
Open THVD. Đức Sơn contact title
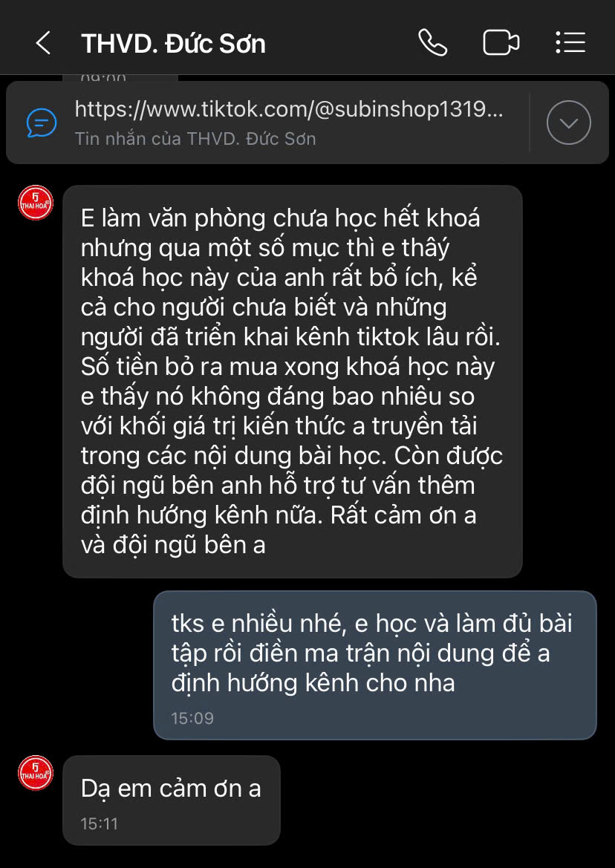pos(173,44)
